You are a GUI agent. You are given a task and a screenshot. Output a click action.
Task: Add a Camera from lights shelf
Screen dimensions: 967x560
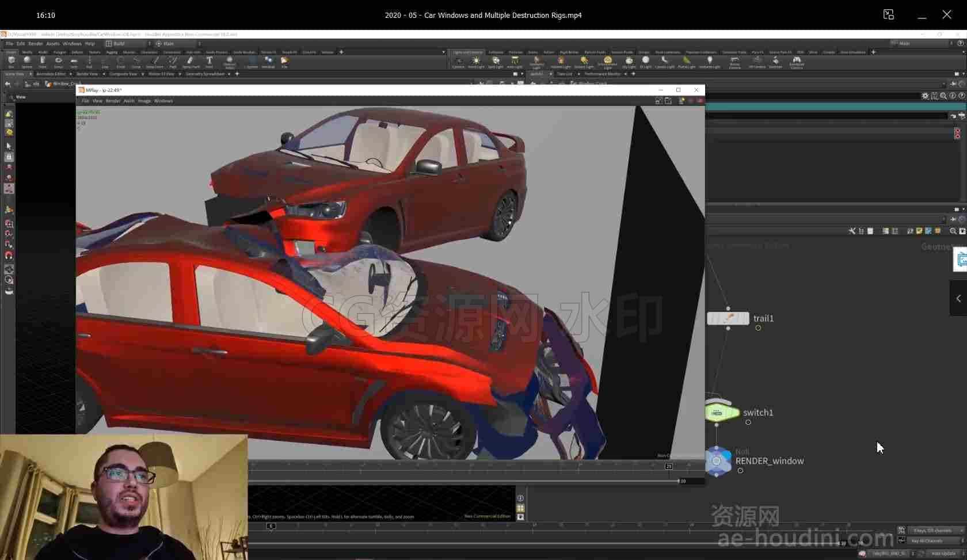(x=458, y=62)
